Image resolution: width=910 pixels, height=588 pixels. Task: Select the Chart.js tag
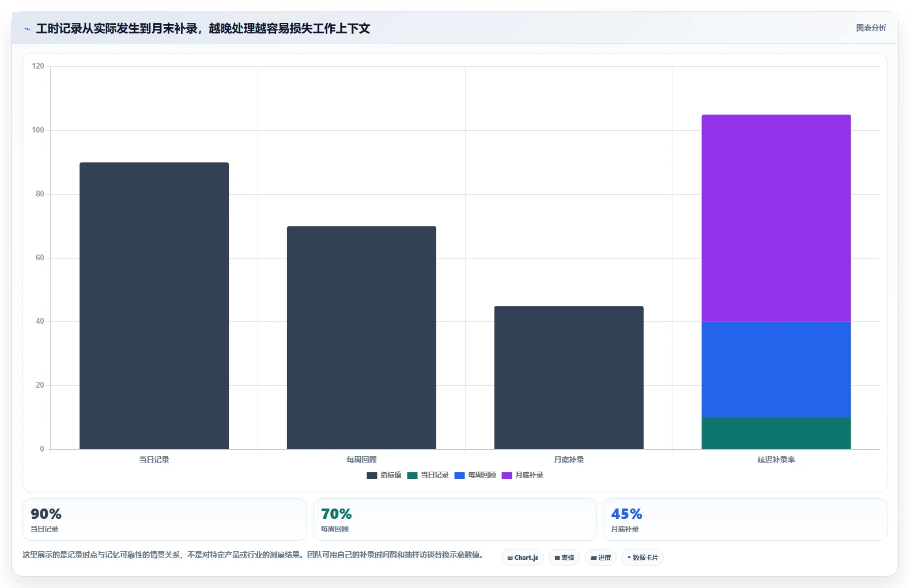(x=523, y=557)
